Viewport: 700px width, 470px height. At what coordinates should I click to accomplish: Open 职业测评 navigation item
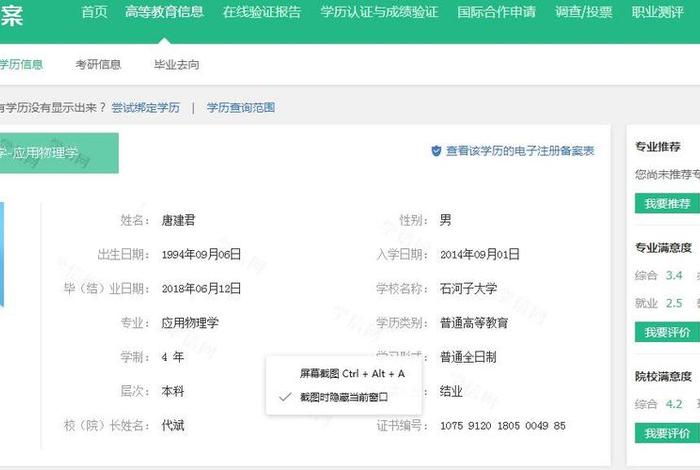click(658, 12)
